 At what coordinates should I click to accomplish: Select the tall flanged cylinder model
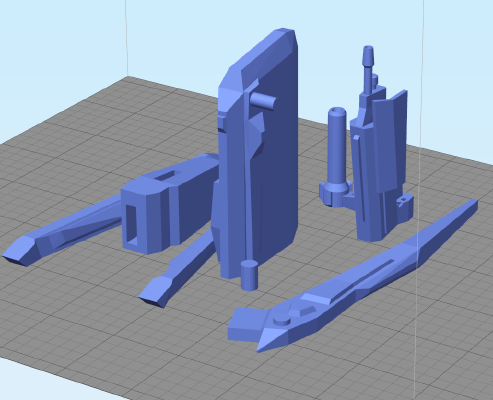tap(336, 157)
